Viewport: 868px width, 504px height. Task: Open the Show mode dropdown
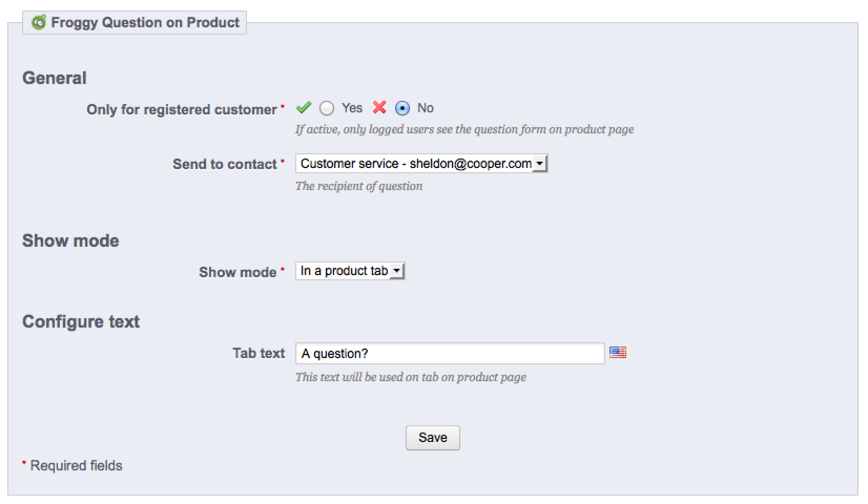[350, 271]
